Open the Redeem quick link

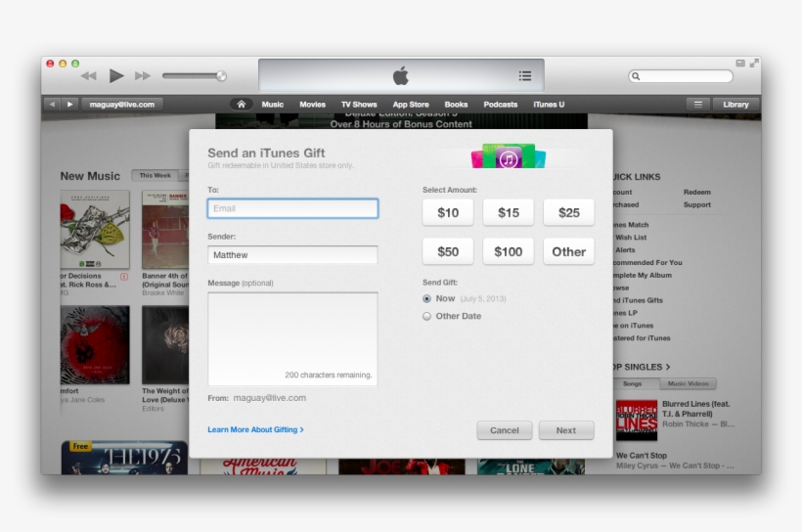[x=696, y=193]
